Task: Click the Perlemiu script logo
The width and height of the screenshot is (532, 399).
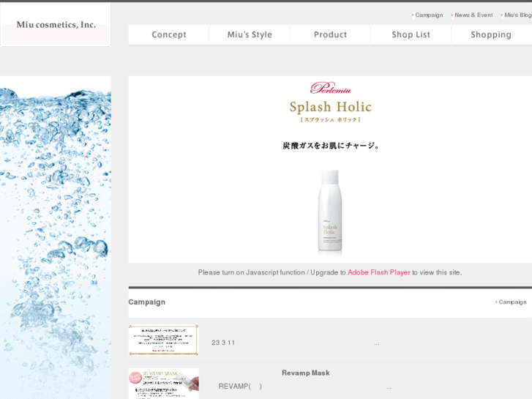Action: tap(331, 88)
